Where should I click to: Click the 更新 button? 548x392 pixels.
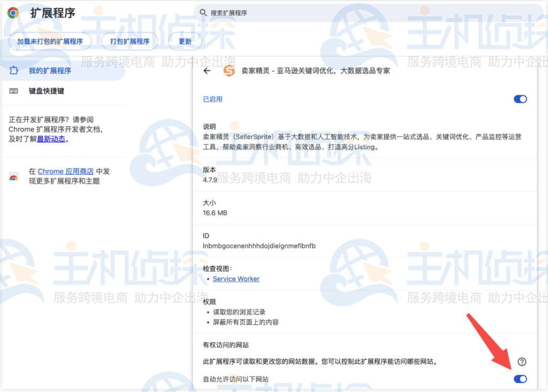[x=184, y=41]
